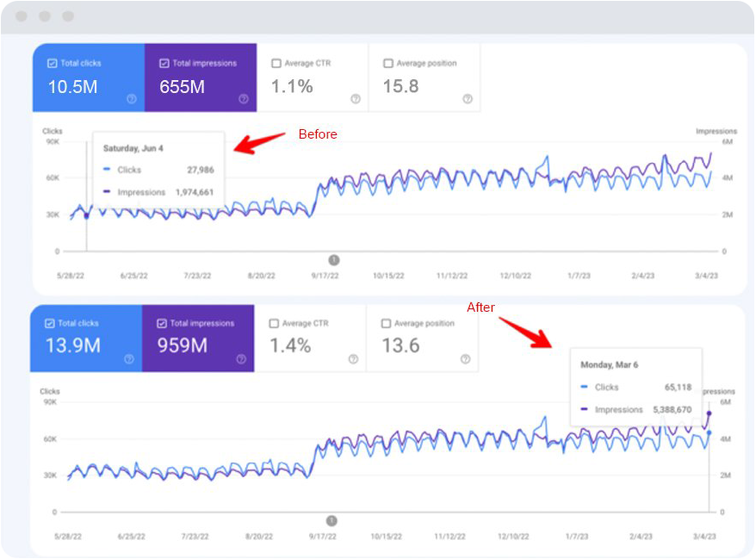Select the 959M total impressions value

pyautogui.click(x=183, y=346)
